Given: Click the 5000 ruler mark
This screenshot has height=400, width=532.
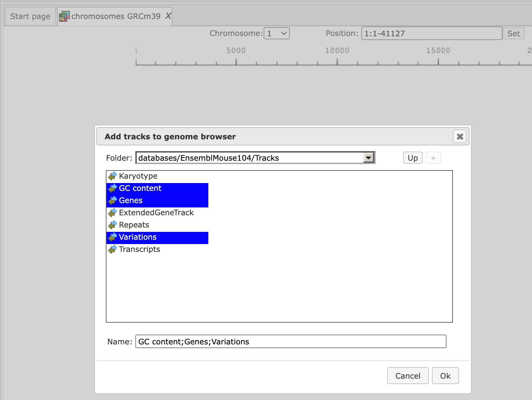Looking at the screenshot, I should point(236,51).
